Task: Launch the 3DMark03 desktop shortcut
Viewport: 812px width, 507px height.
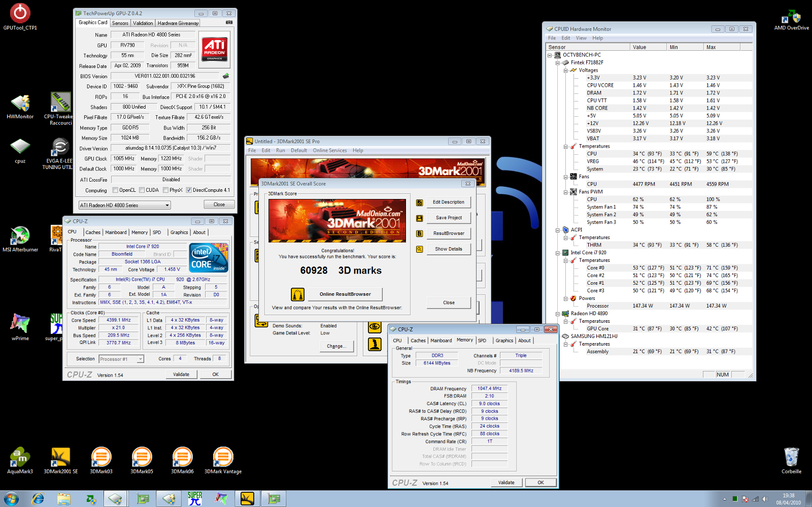Action: click(101, 461)
